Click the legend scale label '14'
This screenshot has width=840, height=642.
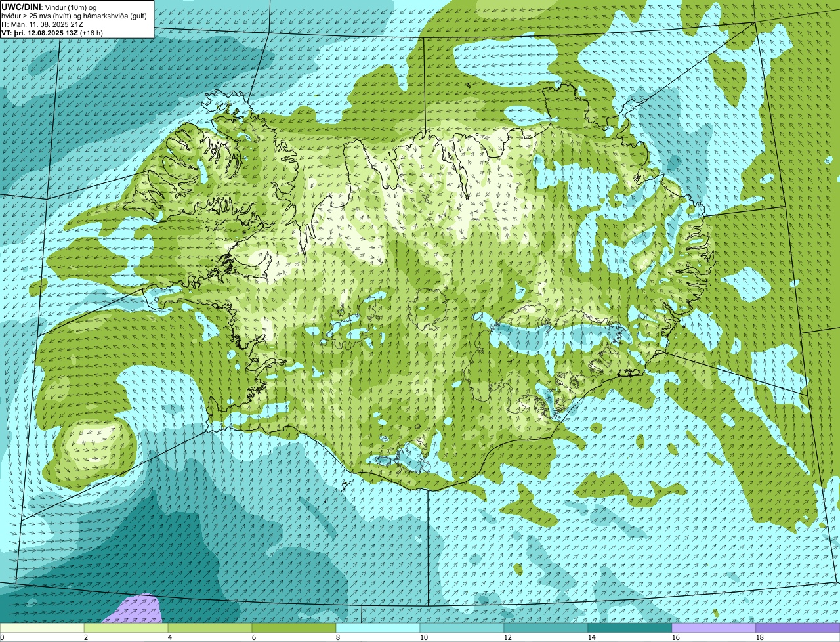(x=592, y=637)
